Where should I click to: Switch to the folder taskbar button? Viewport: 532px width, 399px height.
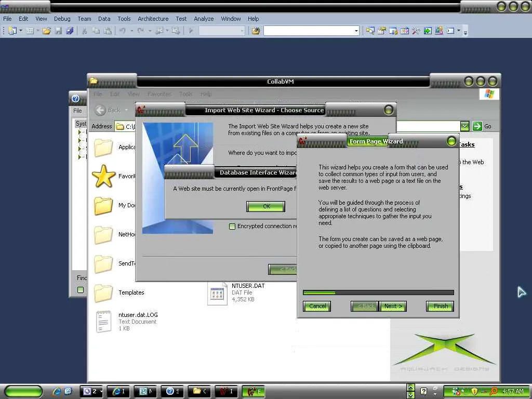point(200,391)
